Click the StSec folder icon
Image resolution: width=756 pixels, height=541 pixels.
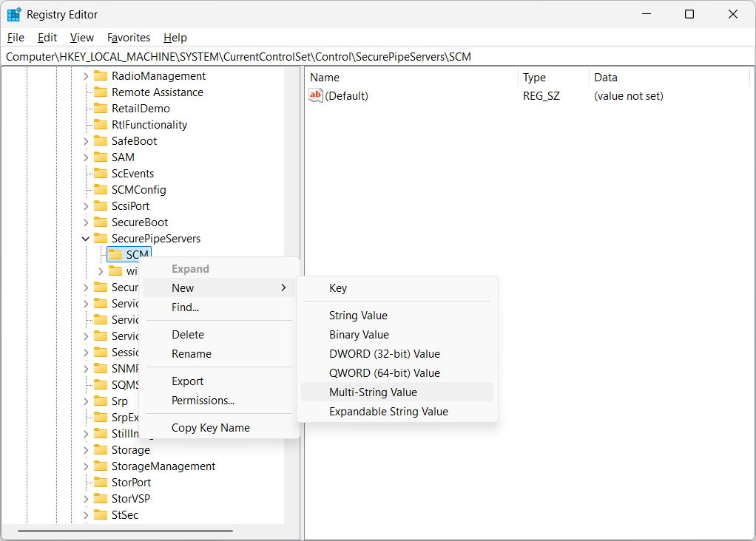click(101, 515)
